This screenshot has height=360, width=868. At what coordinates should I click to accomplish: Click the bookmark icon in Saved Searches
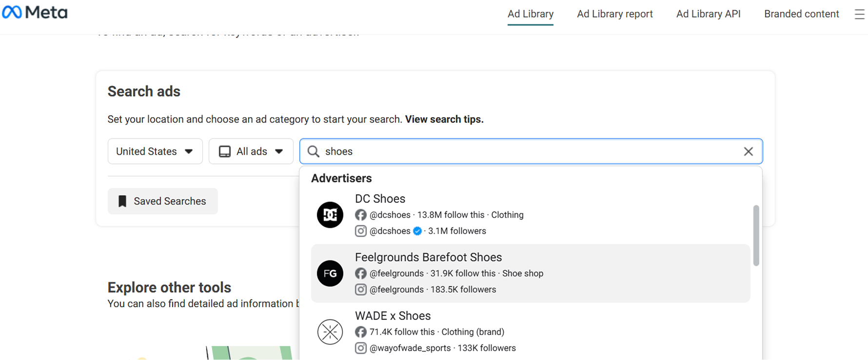(122, 201)
